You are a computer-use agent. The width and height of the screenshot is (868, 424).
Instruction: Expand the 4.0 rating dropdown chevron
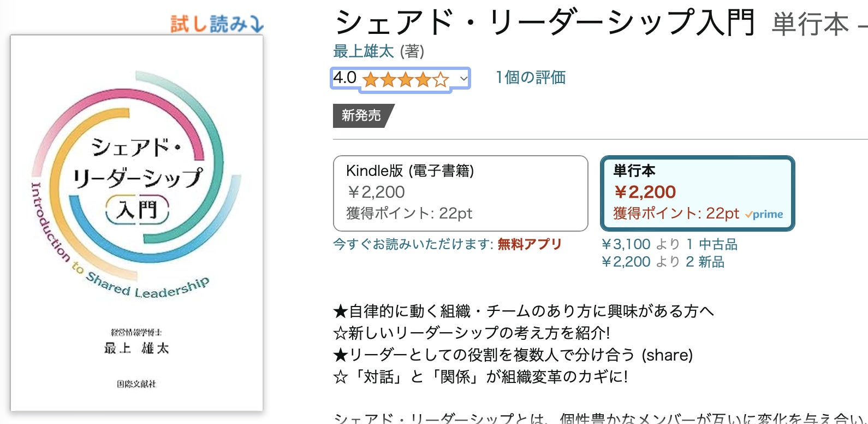[x=463, y=79]
